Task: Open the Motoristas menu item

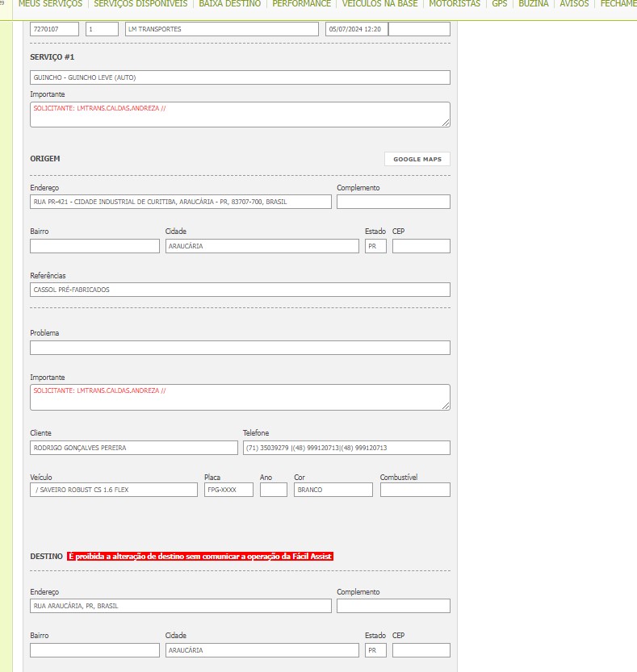Action: (x=455, y=4)
